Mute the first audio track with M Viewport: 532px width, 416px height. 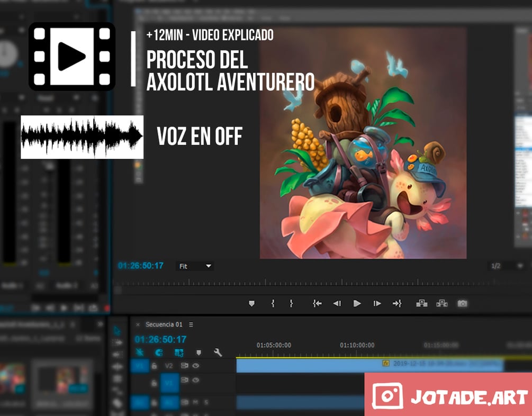195,402
